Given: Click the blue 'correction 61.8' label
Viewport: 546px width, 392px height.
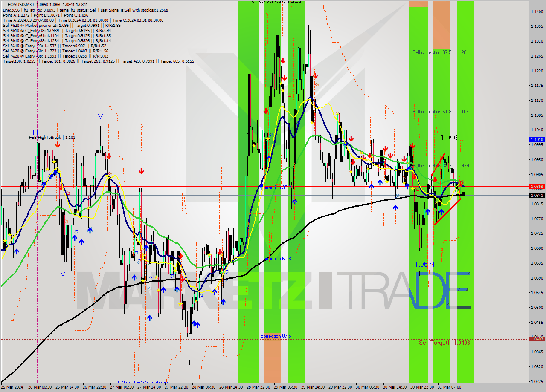Looking at the screenshot, I should 276,259.
